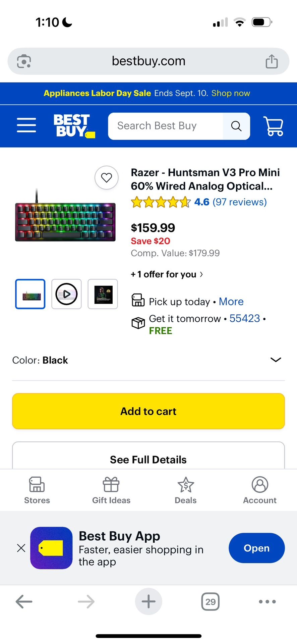Open the Best Buy hamburger menu
Screen dimensions: 297x644
tap(26, 125)
